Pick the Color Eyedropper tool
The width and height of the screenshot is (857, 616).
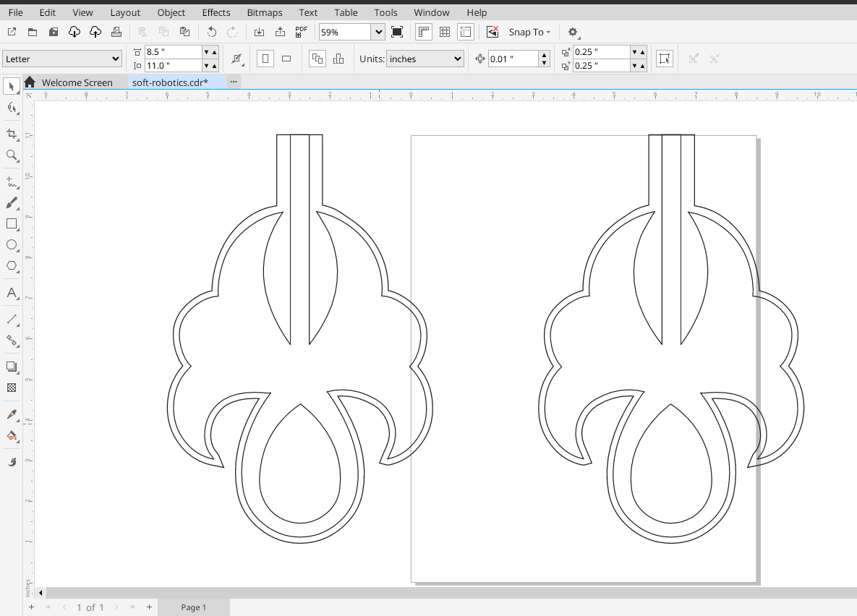pos(12,415)
